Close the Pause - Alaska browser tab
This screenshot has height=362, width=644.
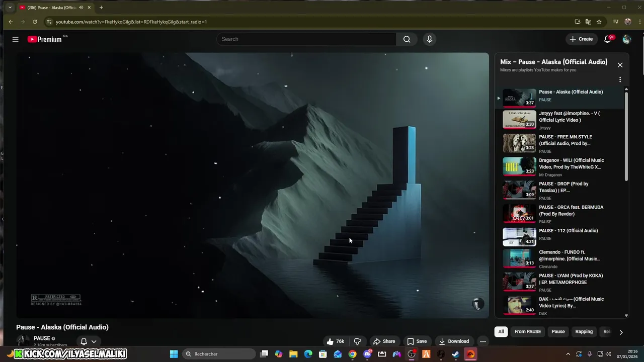pos(90,8)
